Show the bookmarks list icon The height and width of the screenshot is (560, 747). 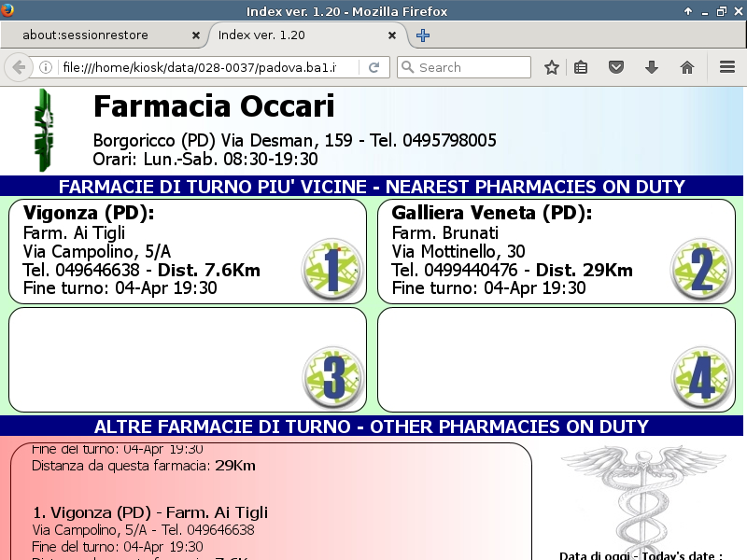pyautogui.click(x=581, y=67)
